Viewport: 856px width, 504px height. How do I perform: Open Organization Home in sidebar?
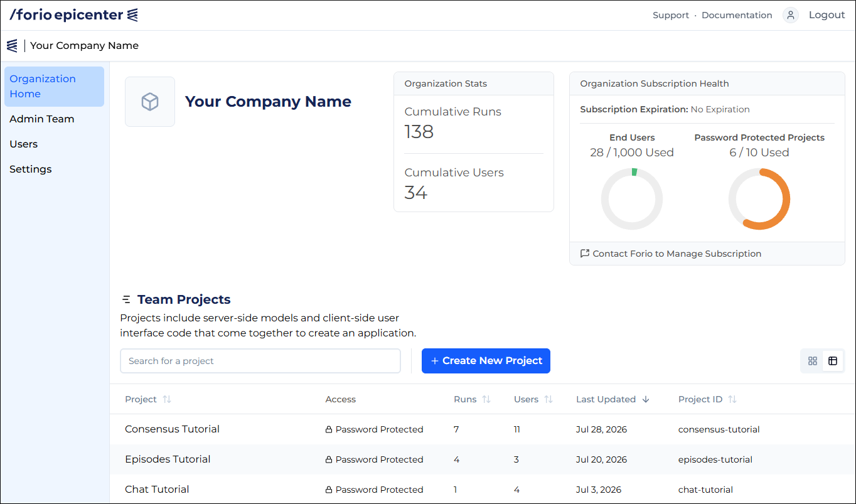tap(54, 87)
